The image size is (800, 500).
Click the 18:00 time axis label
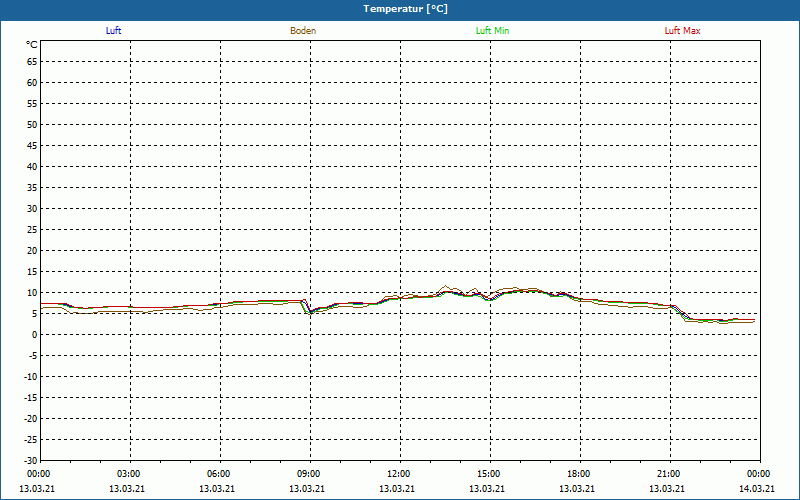click(579, 474)
